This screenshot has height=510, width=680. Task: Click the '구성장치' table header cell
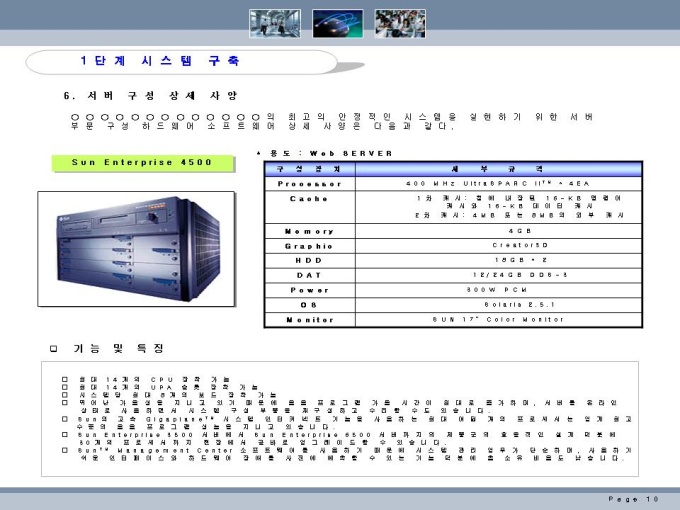pyautogui.click(x=310, y=169)
